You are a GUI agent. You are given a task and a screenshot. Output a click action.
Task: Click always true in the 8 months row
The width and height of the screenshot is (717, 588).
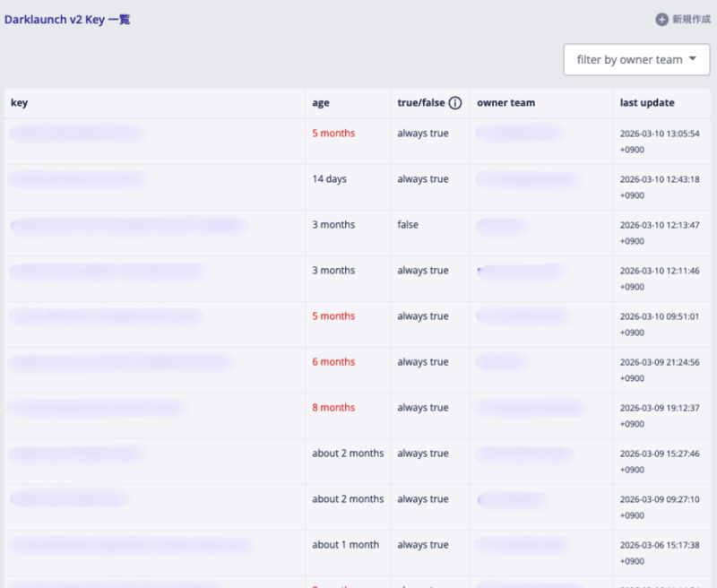[422, 408]
